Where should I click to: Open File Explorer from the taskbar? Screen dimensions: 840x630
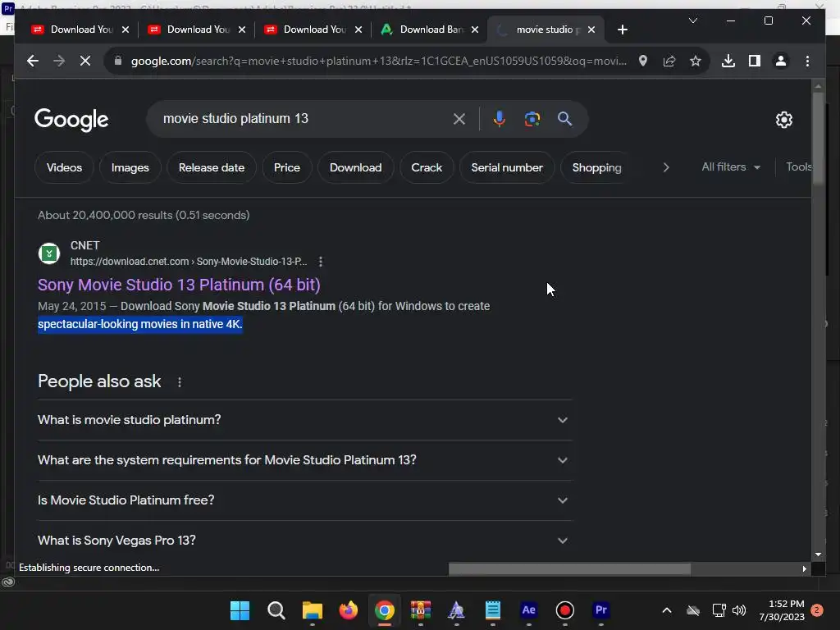click(313, 610)
